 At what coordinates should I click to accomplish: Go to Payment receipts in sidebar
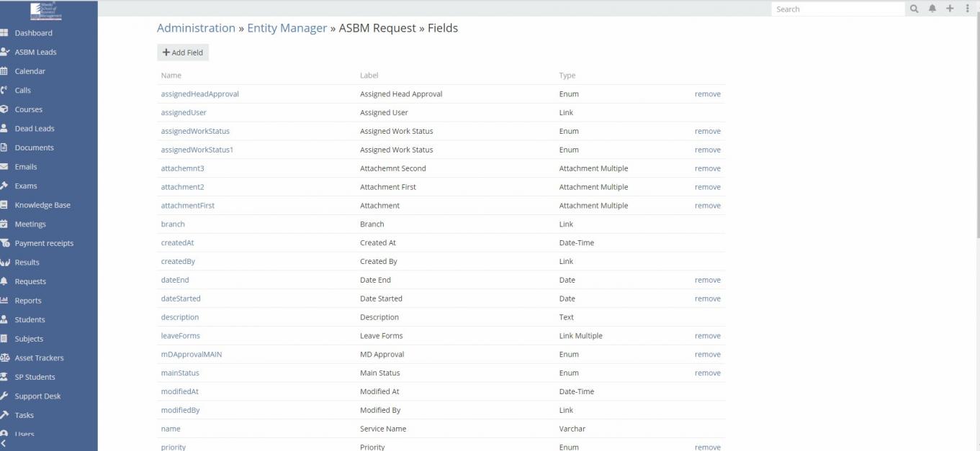[44, 243]
